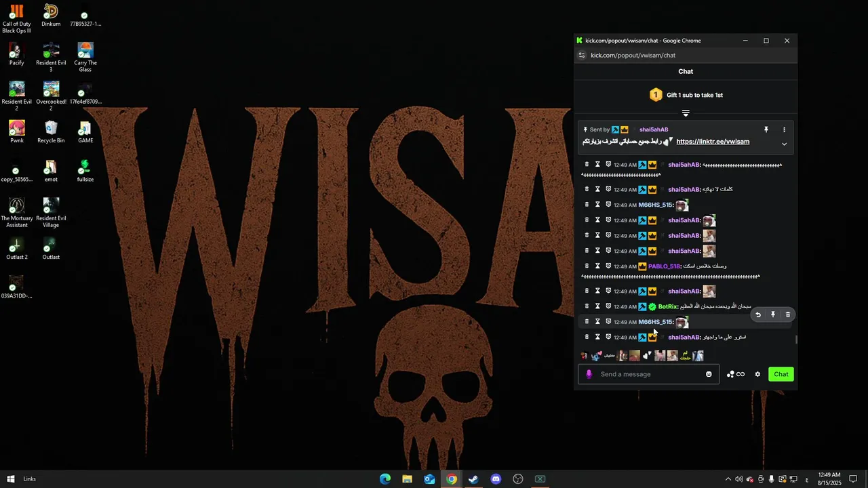This screenshot has height=488, width=868.
Task: Click the first quick emote in emote bar
Action: coord(585,356)
